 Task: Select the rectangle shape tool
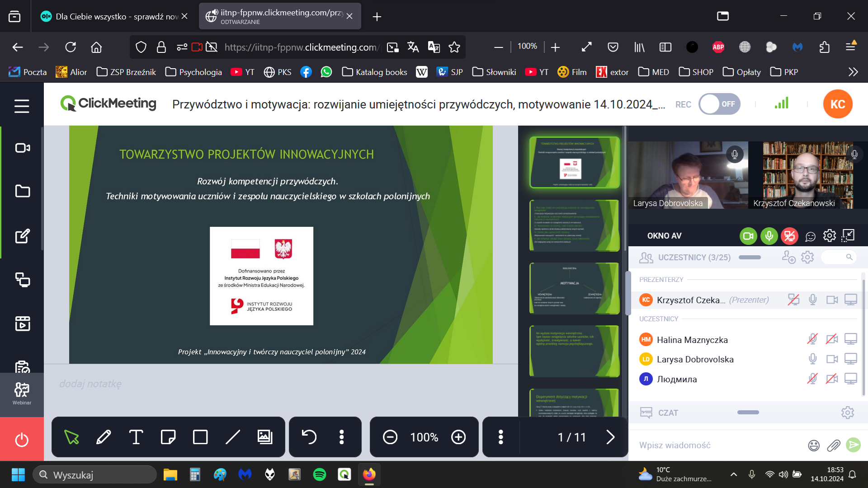pyautogui.click(x=200, y=437)
